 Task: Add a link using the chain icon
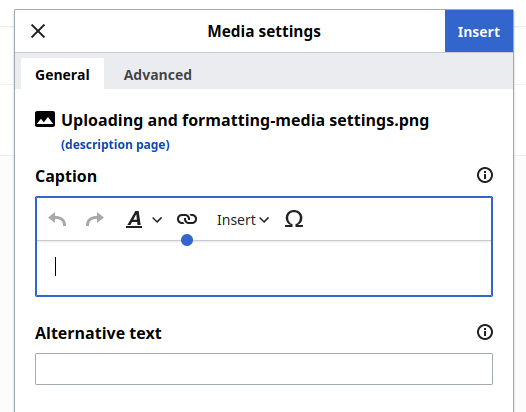tap(187, 219)
